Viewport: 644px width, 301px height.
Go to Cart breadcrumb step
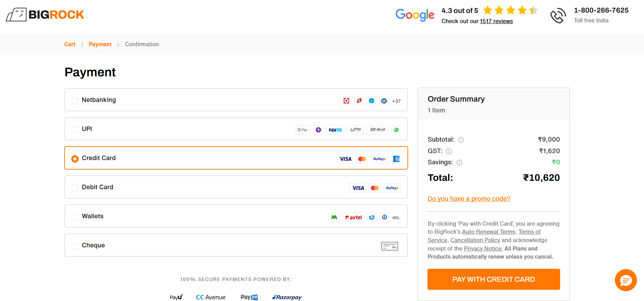70,45
